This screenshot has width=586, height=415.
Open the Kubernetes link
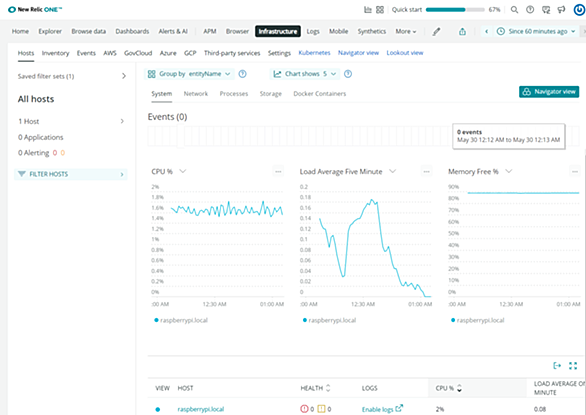pos(314,53)
